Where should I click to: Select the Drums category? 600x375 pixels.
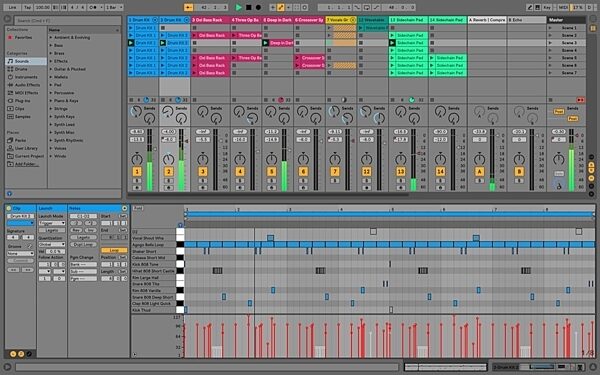click(21, 69)
